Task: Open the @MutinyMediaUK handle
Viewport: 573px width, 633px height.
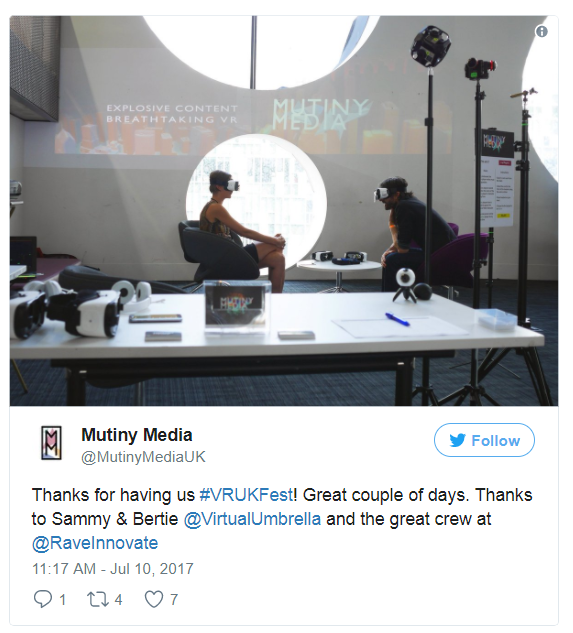Action: tap(143, 457)
